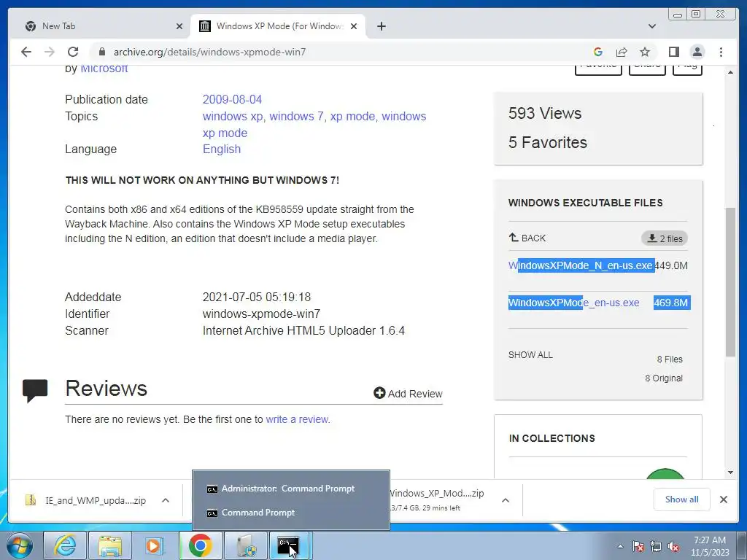Click the installer shield taskbar icon
This screenshot has height=560, width=747.
[x=245, y=545]
